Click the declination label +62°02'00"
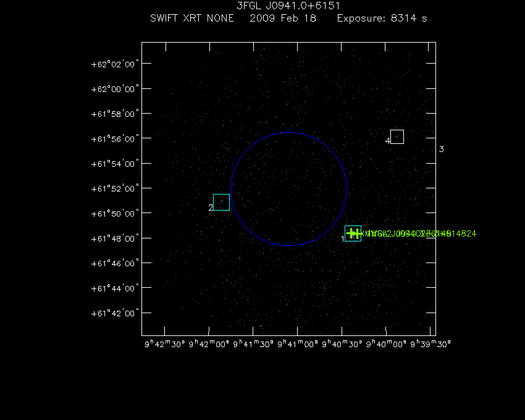The width and height of the screenshot is (525, 420). pyautogui.click(x=115, y=64)
